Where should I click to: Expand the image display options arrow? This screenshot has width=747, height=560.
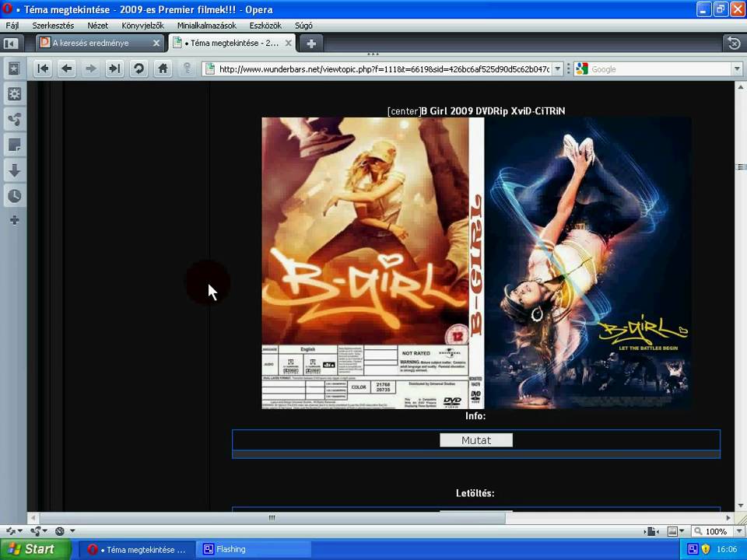click(x=682, y=531)
